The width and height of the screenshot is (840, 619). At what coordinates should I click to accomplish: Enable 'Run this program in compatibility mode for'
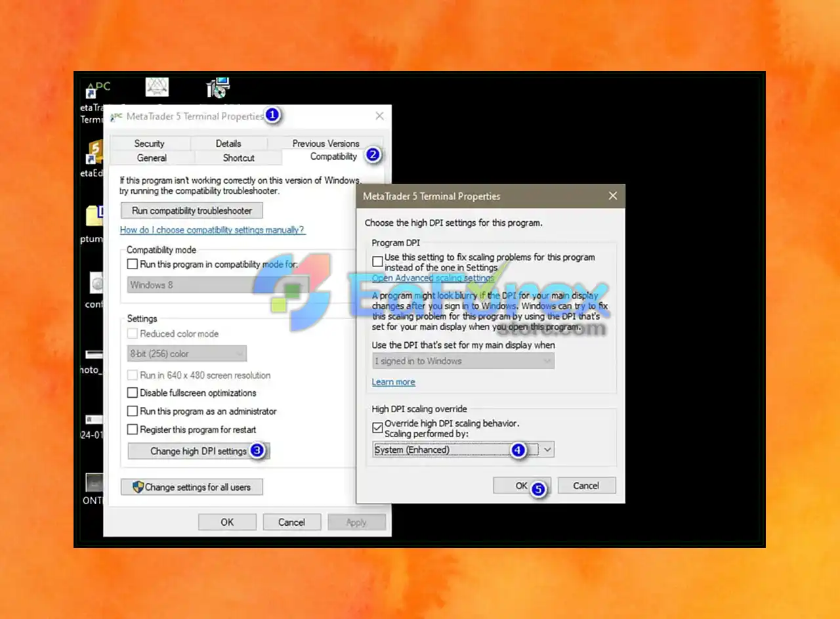(x=133, y=264)
